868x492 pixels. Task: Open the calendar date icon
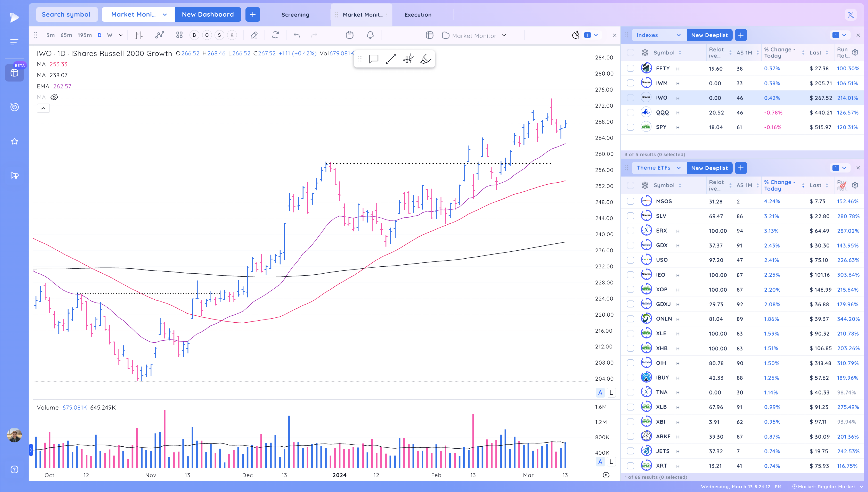349,35
